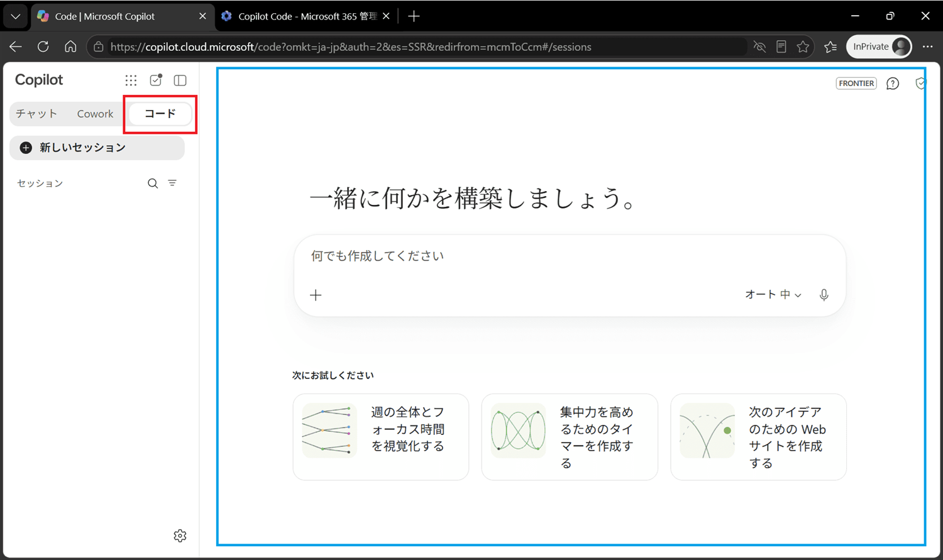The image size is (943, 560).
Task: Add an attachment with the plus icon
Action: [x=316, y=295]
